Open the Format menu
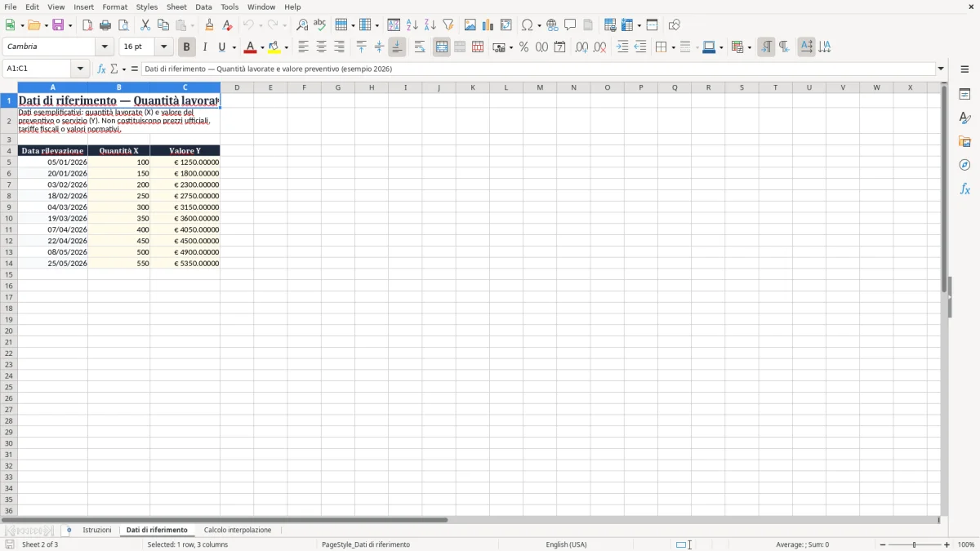 click(x=114, y=7)
